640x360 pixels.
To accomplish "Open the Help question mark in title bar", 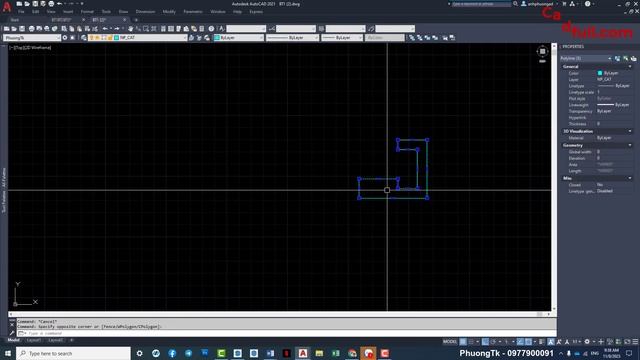I will (x=587, y=4).
